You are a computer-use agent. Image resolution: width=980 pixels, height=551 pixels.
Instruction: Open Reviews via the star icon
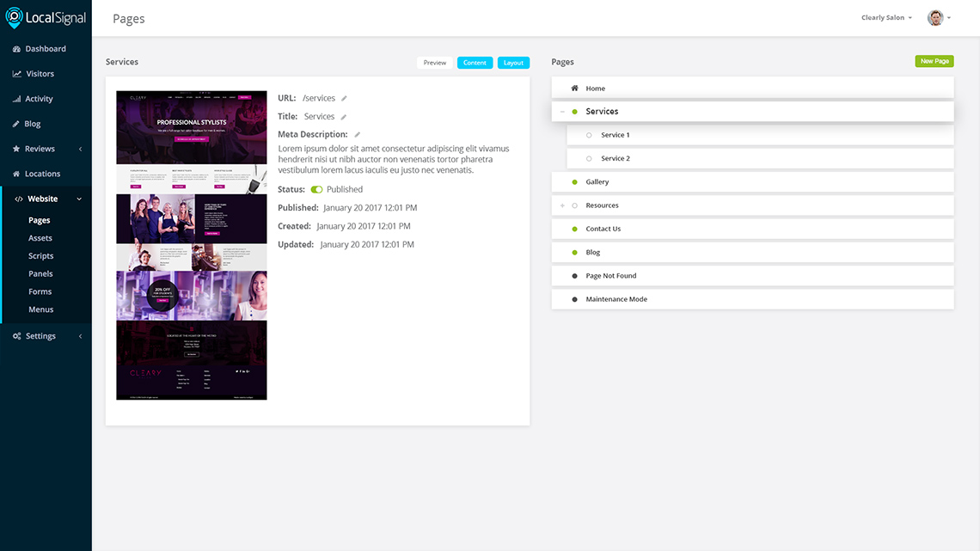(18, 148)
